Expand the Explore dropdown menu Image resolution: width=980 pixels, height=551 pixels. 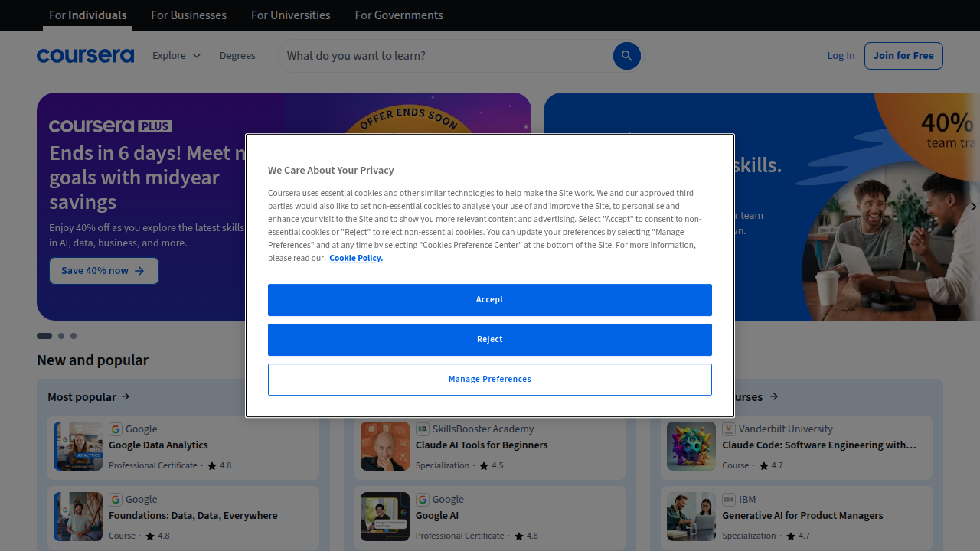(x=177, y=56)
